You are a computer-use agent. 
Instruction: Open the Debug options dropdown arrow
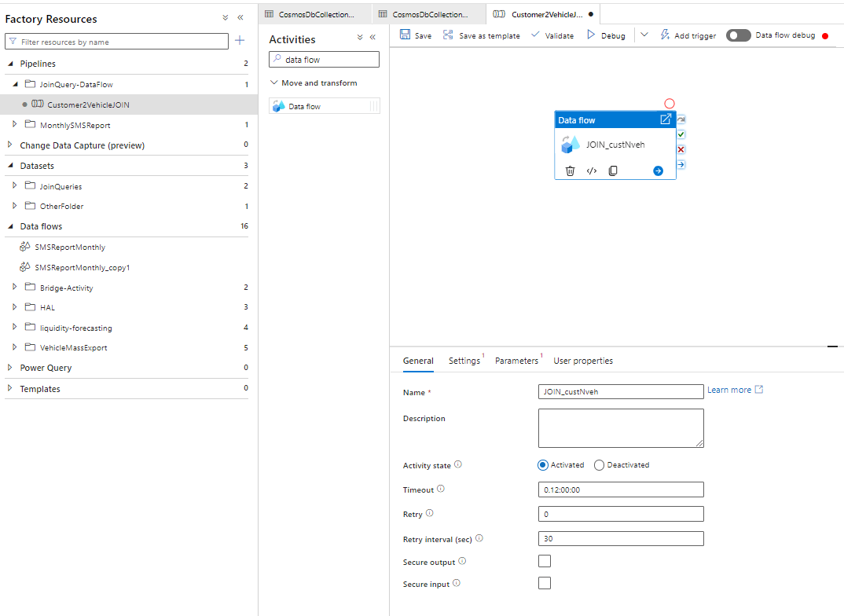(x=644, y=35)
